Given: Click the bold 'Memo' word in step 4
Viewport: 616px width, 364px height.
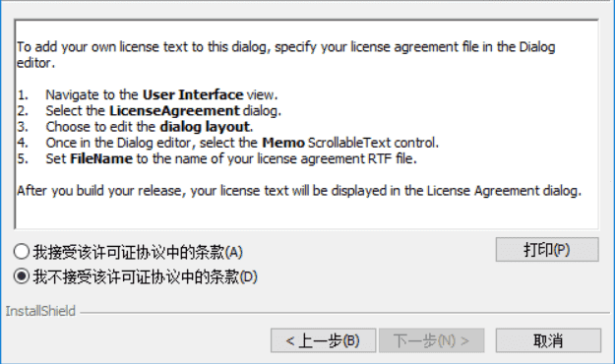Looking at the screenshot, I should click(x=283, y=143).
